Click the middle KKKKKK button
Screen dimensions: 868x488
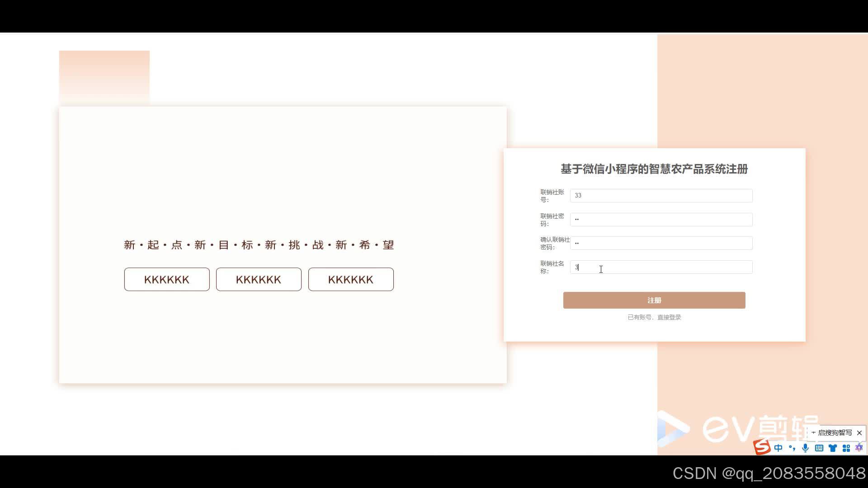tap(259, 280)
